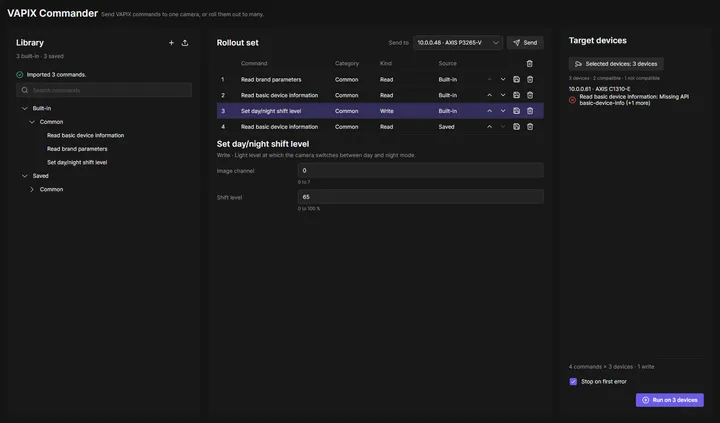The image size is (720, 423).
Task: Open the Selected devices: 3 devices picker
Action: (616, 64)
